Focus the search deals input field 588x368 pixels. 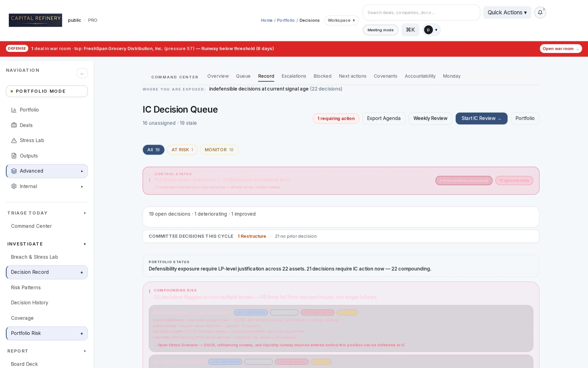(x=421, y=13)
